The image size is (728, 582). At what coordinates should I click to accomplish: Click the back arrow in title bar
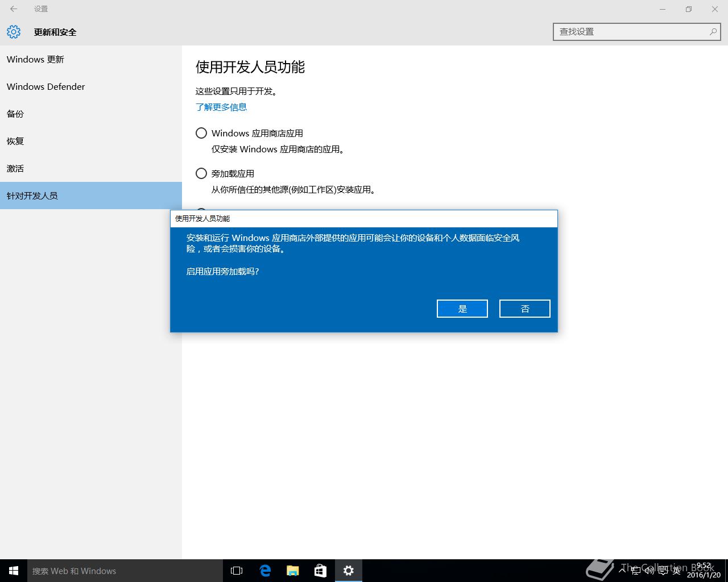click(x=14, y=9)
